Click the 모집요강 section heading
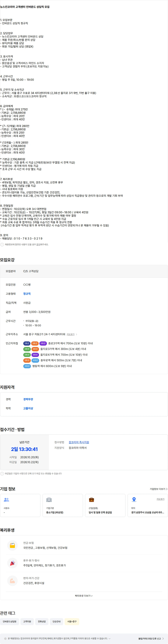This screenshot has height=644, width=168. pyautogui.click(x=7, y=260)
